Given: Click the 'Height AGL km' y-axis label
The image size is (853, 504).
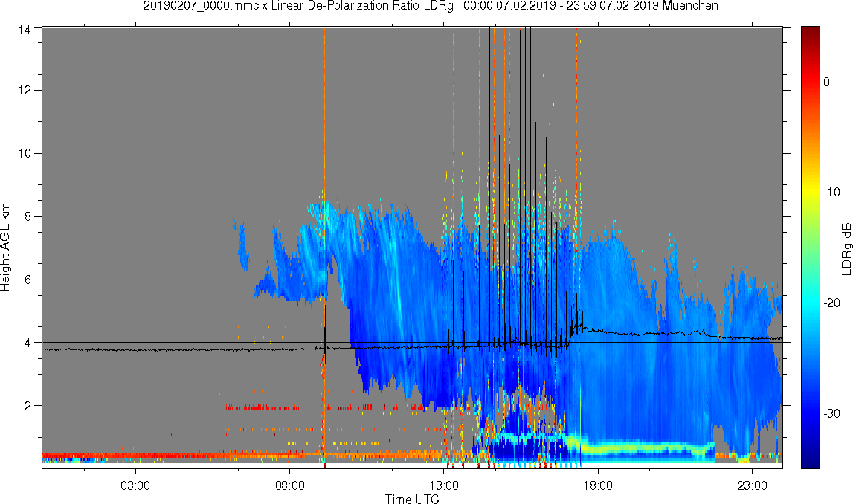Looking at the screenshot, I should pos(5,248).
